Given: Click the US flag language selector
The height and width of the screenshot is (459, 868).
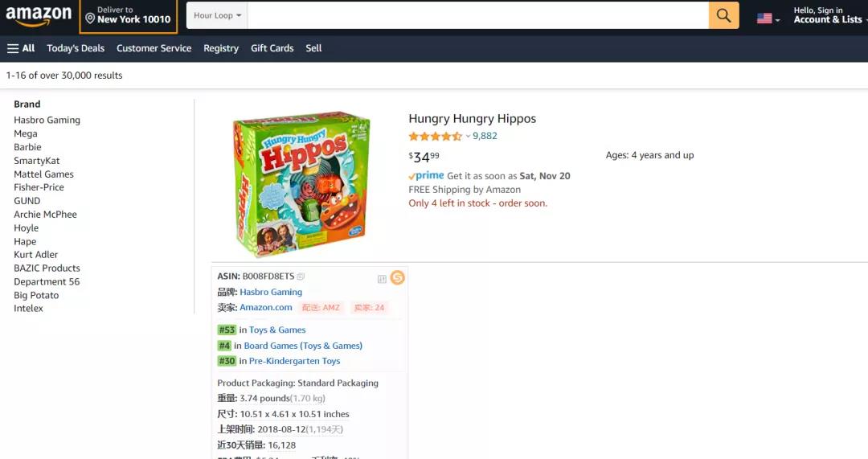Looking at the screenshot, I should [x=768, y=18].
